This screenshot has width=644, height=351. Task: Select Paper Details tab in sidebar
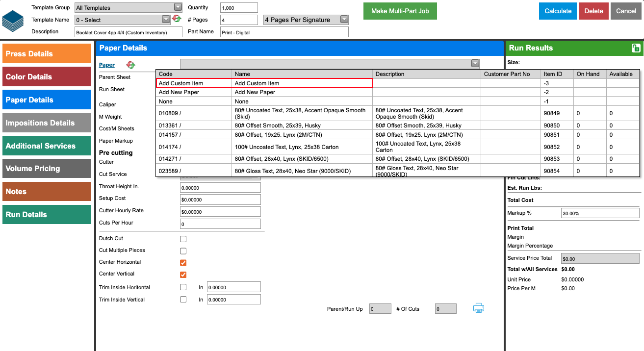point(47,100)
